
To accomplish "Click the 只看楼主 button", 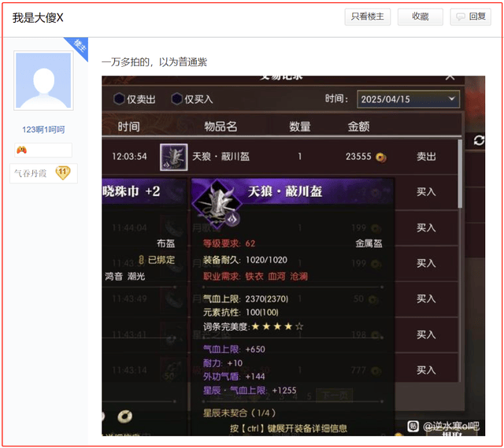I will (368, 17).
